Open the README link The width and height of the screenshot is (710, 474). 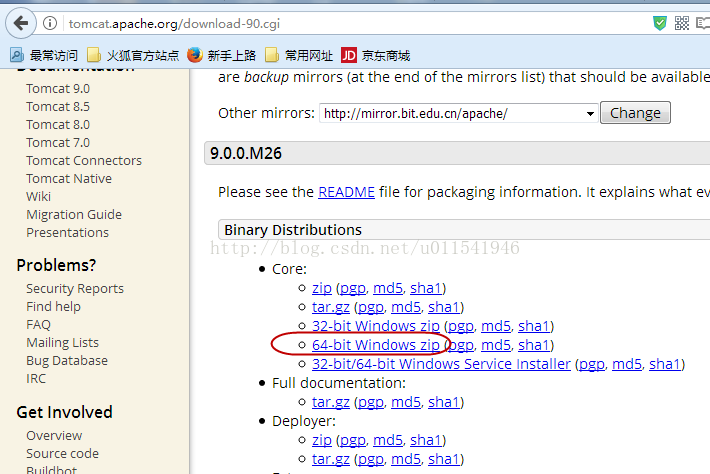[346, 192]
